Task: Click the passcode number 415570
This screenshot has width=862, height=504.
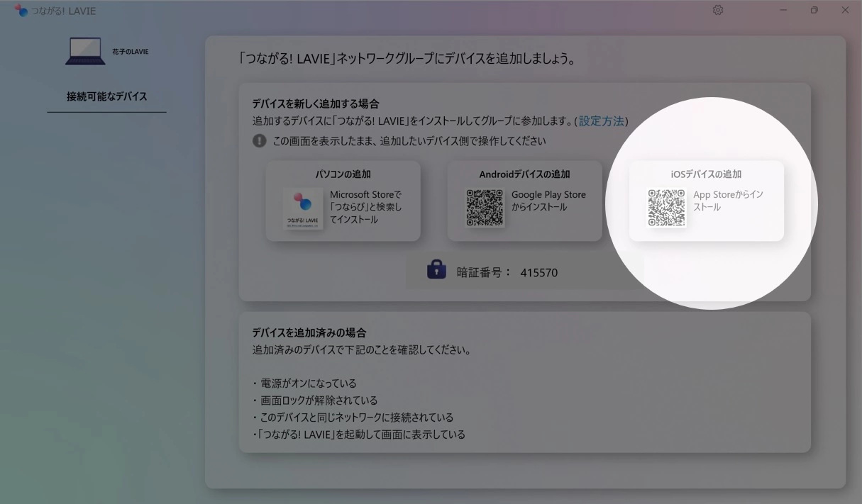Action: point(538,272)
